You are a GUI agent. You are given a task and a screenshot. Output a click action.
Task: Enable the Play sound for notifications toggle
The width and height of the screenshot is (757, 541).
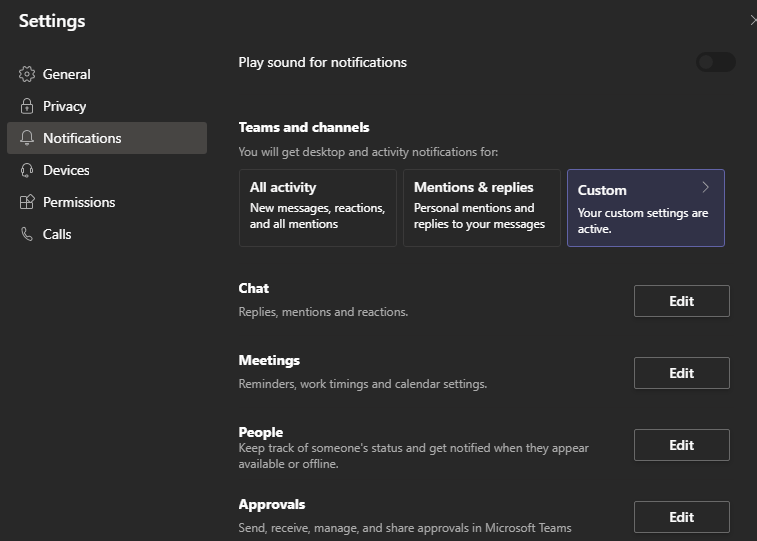click(x=715, y=62)
